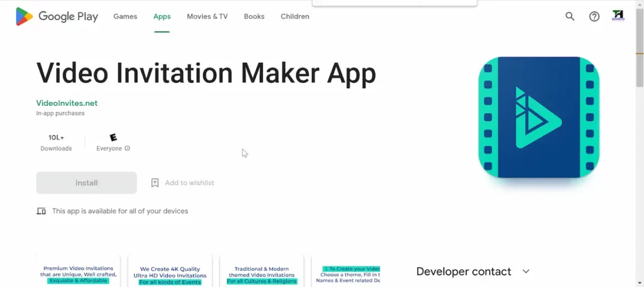
Task: Open the VideoInvites.net developer link
Action: coord(67,103)
